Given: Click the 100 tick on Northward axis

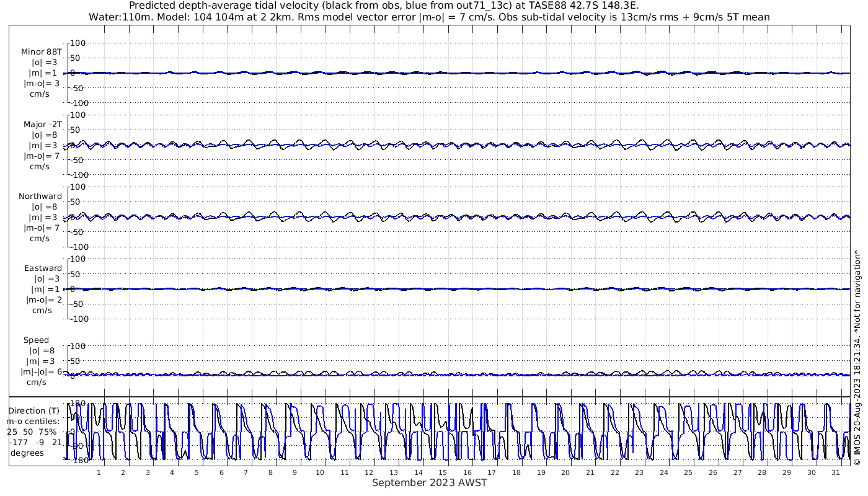Looking at the screenshot, I should pyautogui.click(x=77, y=187).
